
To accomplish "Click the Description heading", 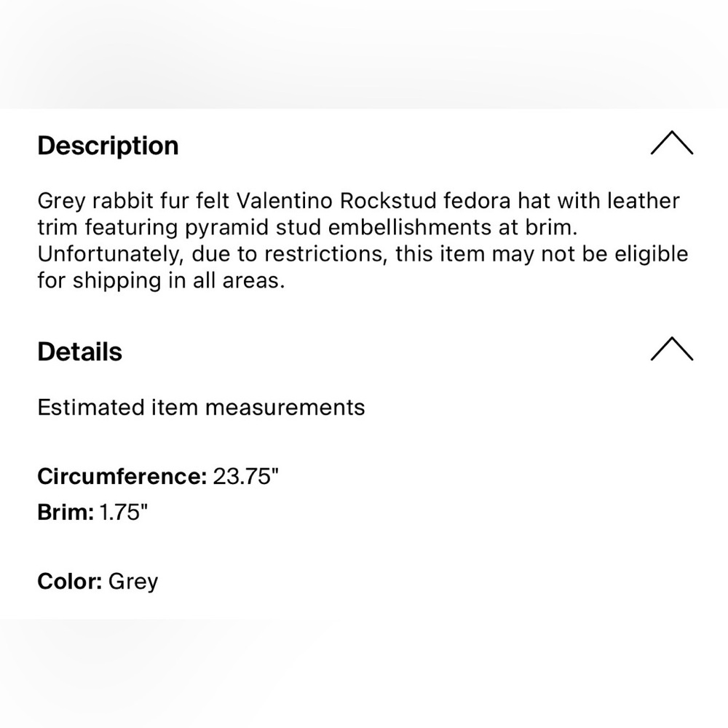I will pyautogui.click(x=108, y=146).
